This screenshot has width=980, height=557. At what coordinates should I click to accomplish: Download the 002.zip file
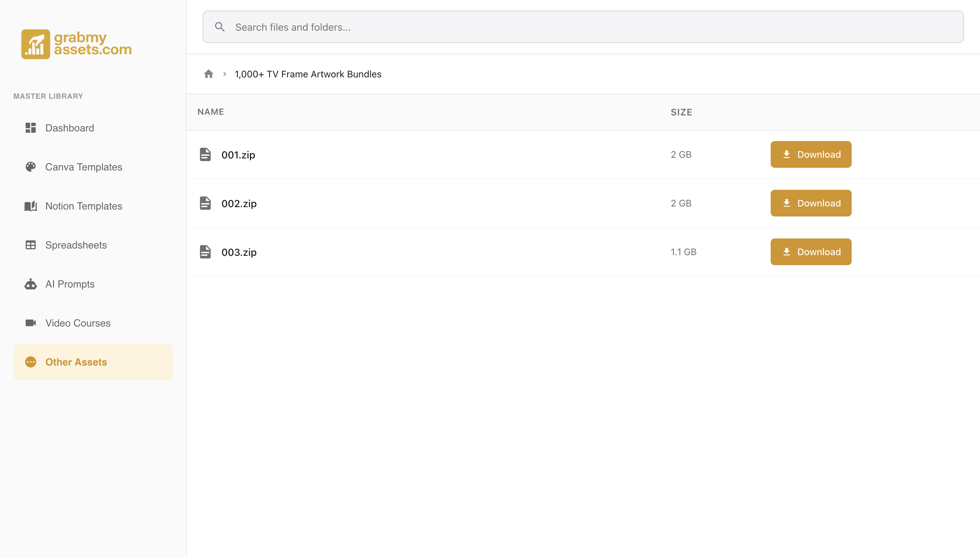(x=811, y=203)
